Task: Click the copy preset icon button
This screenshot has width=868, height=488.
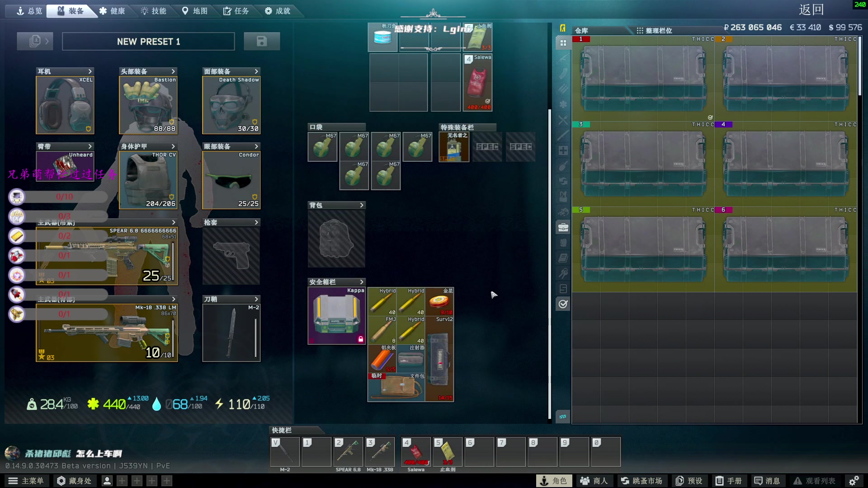Action: tap(35, 41)
